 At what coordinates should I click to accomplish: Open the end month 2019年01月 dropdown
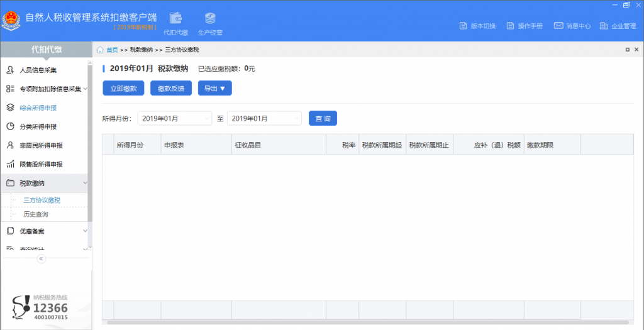click(x=265, y=119)
